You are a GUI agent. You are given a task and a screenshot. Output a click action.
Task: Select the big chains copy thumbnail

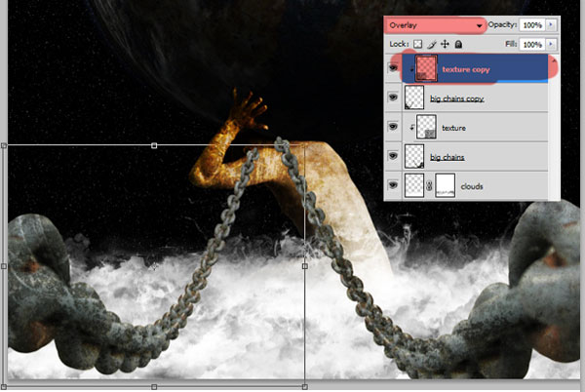pyautogui.click(x=414, y=98)
